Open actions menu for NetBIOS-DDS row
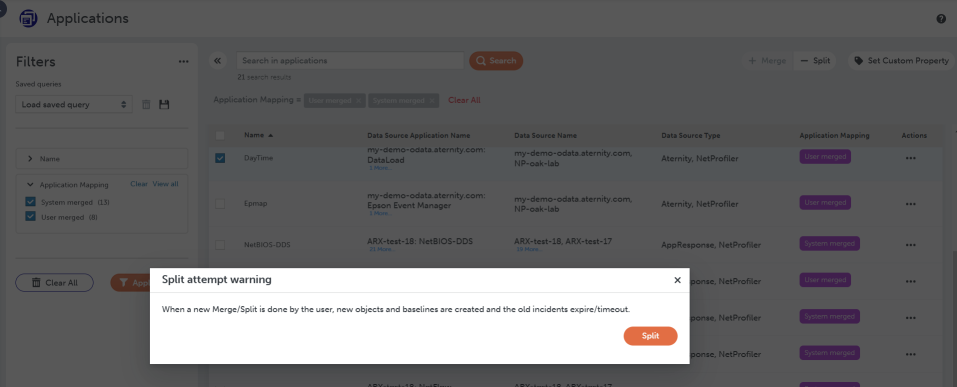 (x=911, y=245)
